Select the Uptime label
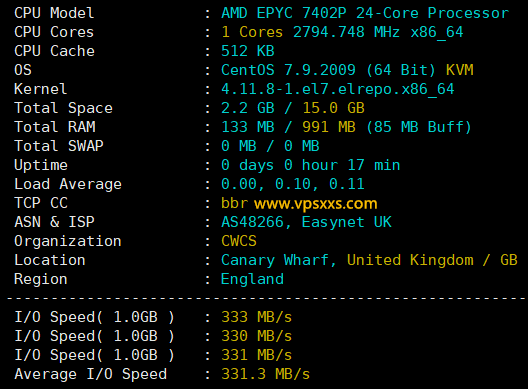The image size is (528, 389). point(41,165)
